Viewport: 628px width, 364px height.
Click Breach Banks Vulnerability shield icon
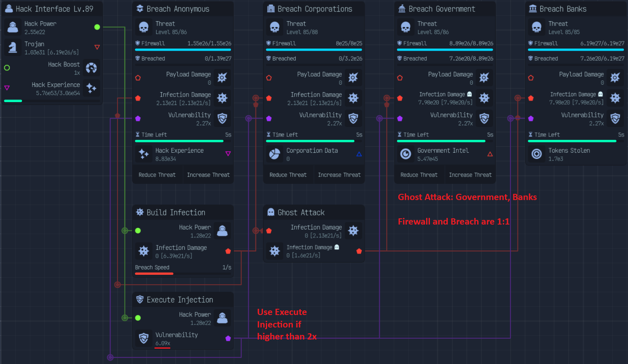615,119
